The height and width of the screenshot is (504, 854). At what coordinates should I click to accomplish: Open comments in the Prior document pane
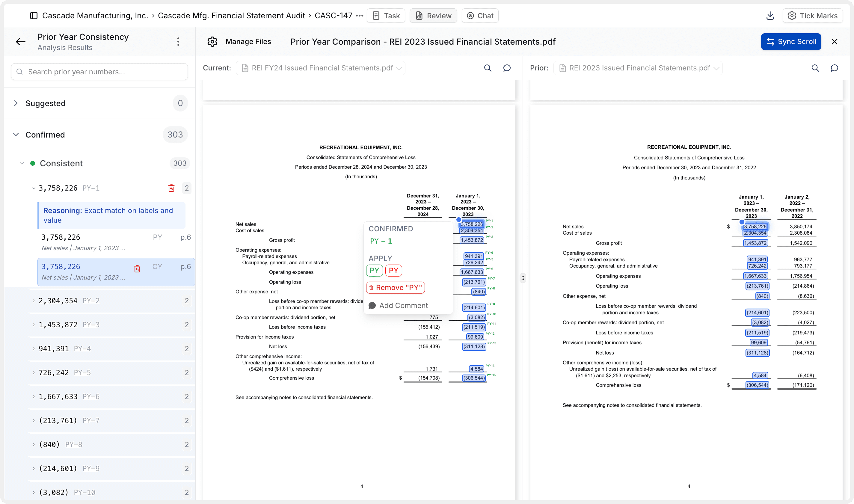point(835,68)
